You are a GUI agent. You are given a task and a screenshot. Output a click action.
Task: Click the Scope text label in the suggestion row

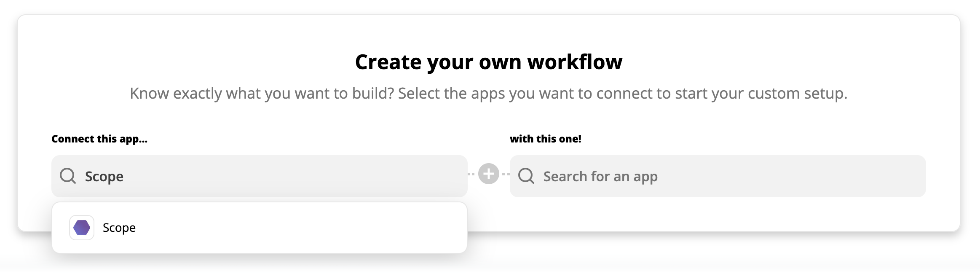tap(119, 228)
